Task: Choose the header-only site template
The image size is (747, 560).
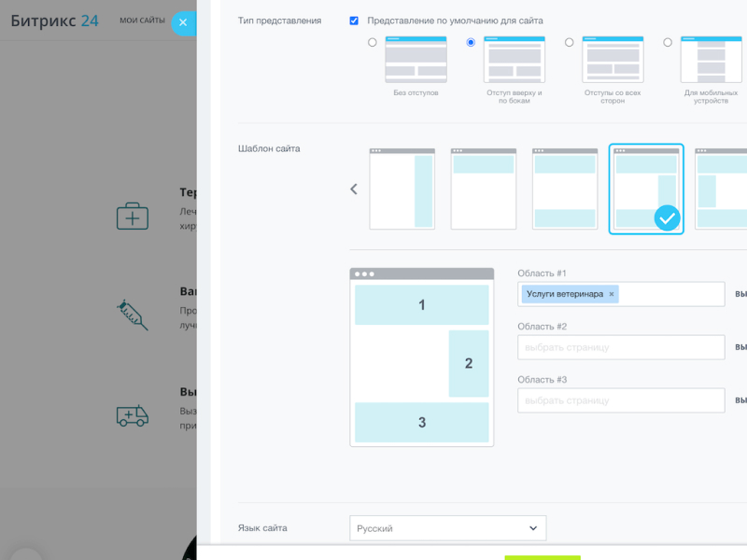Action: pos(483,189)
